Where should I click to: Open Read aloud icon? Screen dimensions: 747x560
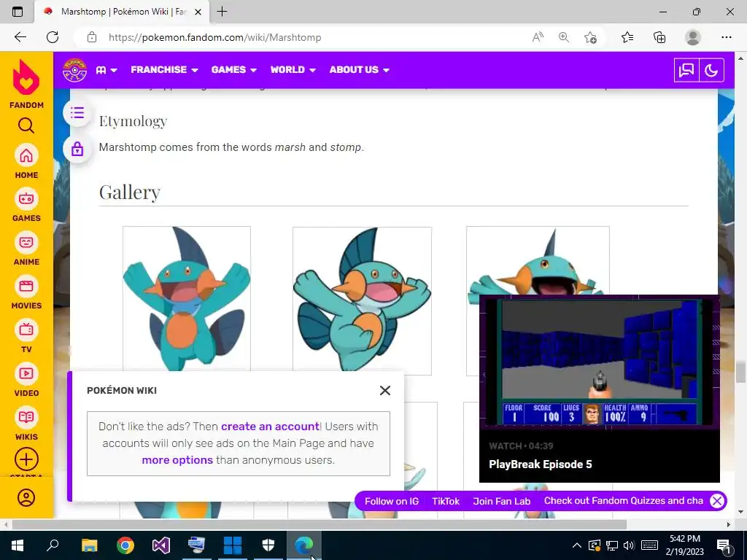538,37
